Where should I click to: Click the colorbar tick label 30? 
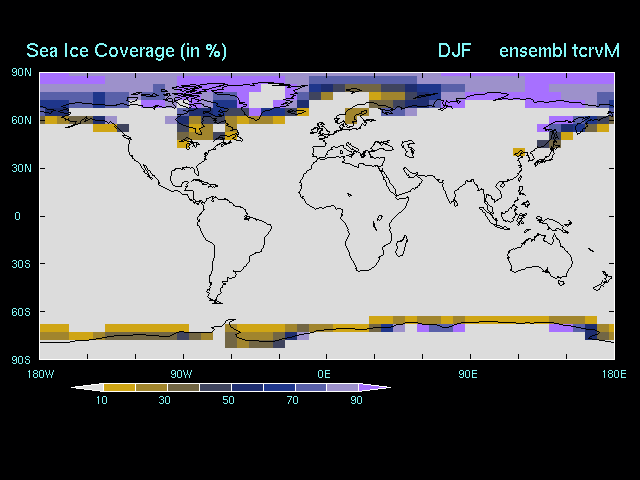[x=165, y=400]
